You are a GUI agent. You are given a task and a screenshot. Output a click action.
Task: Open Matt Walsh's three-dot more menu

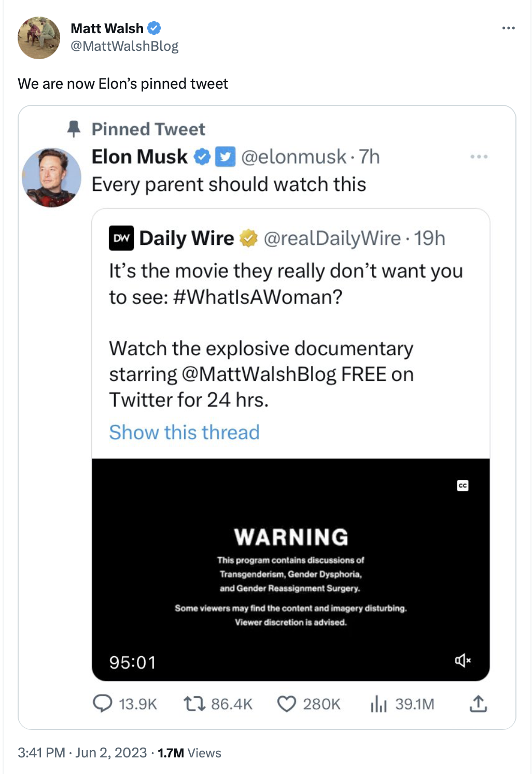click(508, 28)
